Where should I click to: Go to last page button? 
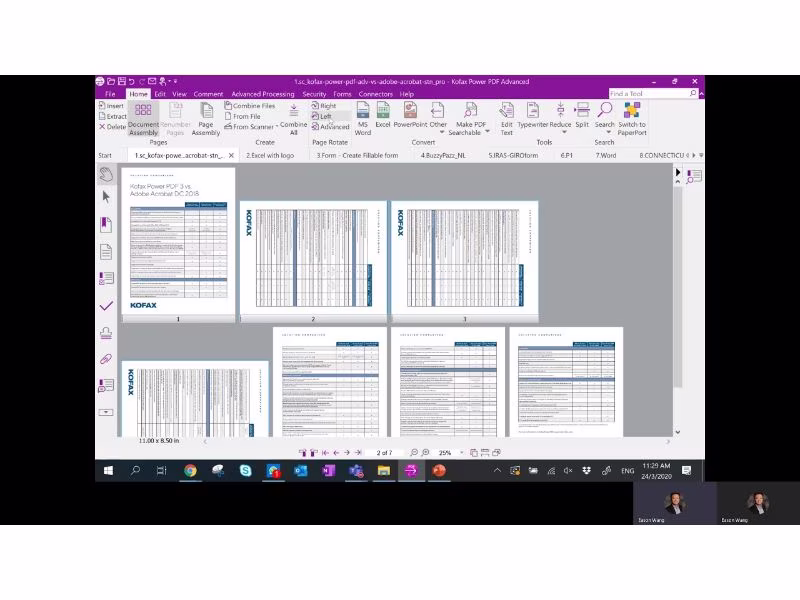tap(358, 453)
